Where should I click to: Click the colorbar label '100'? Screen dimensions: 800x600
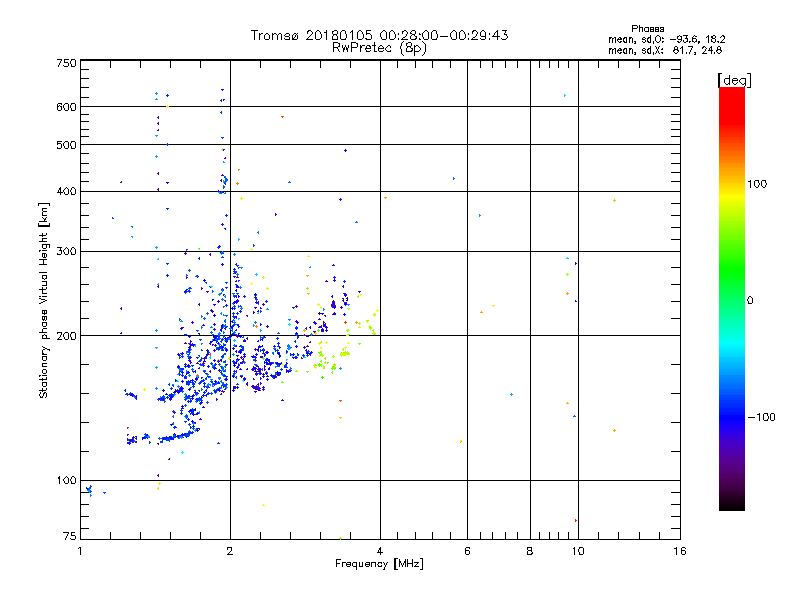pyautogui.click(x=757, y=184)
